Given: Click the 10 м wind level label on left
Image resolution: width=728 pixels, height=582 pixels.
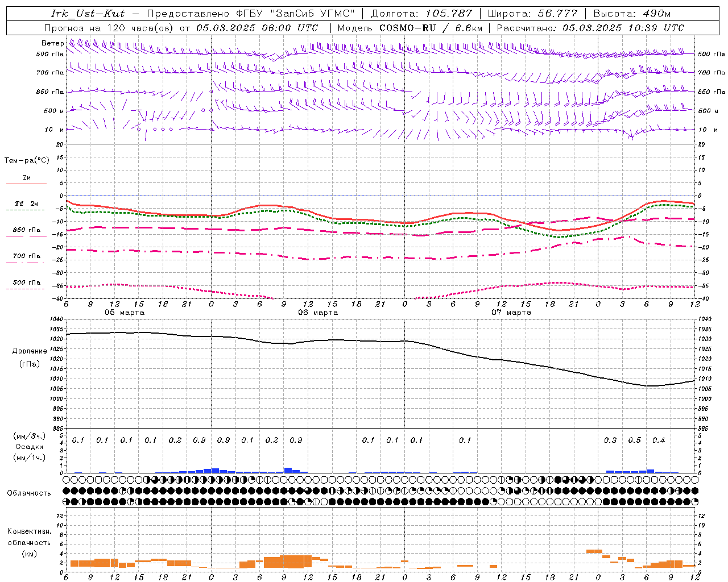Looking at the screenshot, I should click(55, 130).
